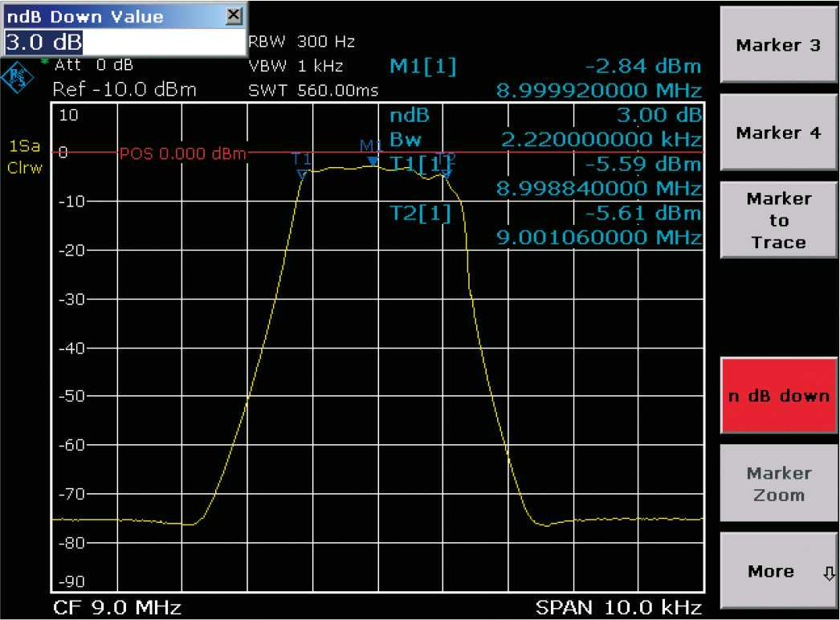Open the T2[1] marker readout details
This screenshot has height=620, width=840.
pos(420,214)
